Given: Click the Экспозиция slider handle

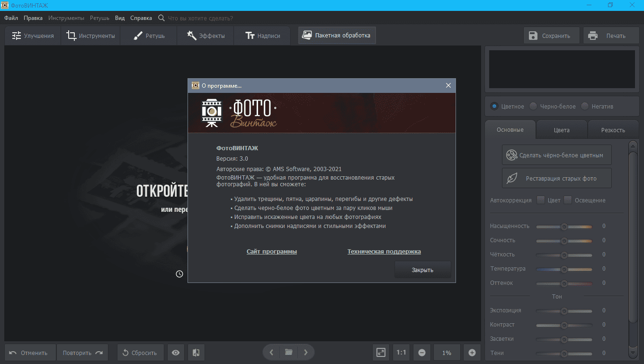Looking at the screenshot, I should click(564, 311).
